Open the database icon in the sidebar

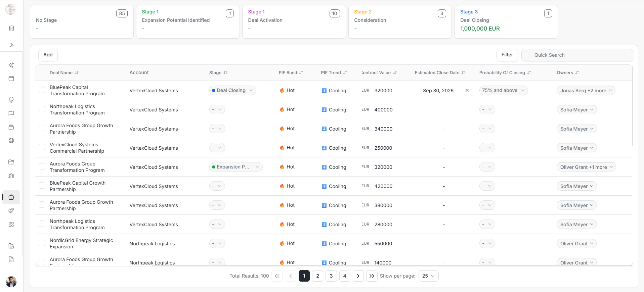(11, 29)
